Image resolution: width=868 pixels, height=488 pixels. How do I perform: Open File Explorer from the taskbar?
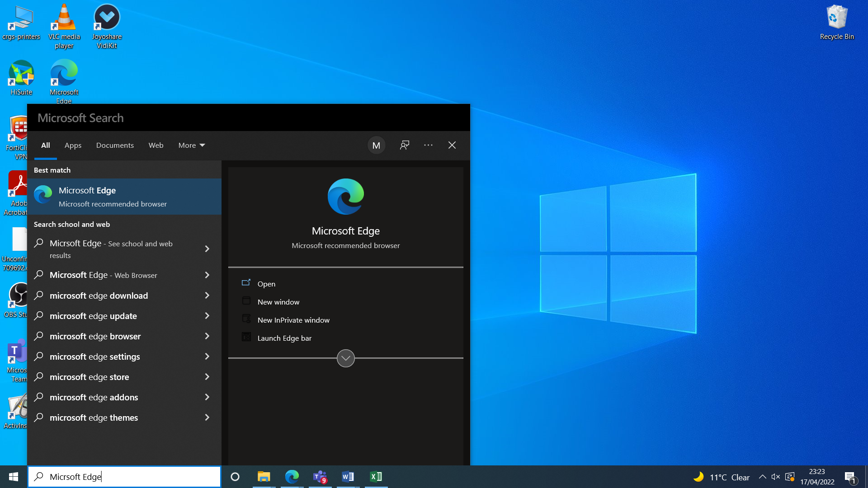click(x=264, y=477)
